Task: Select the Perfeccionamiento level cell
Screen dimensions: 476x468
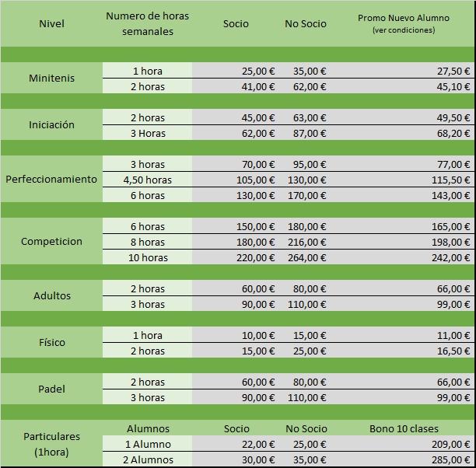Action: 51,179
